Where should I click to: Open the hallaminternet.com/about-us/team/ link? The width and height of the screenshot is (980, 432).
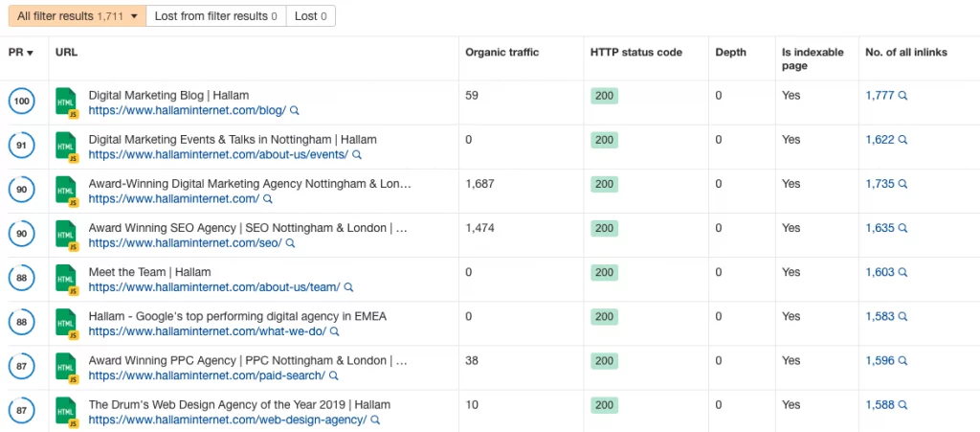[x=214, y=287]
